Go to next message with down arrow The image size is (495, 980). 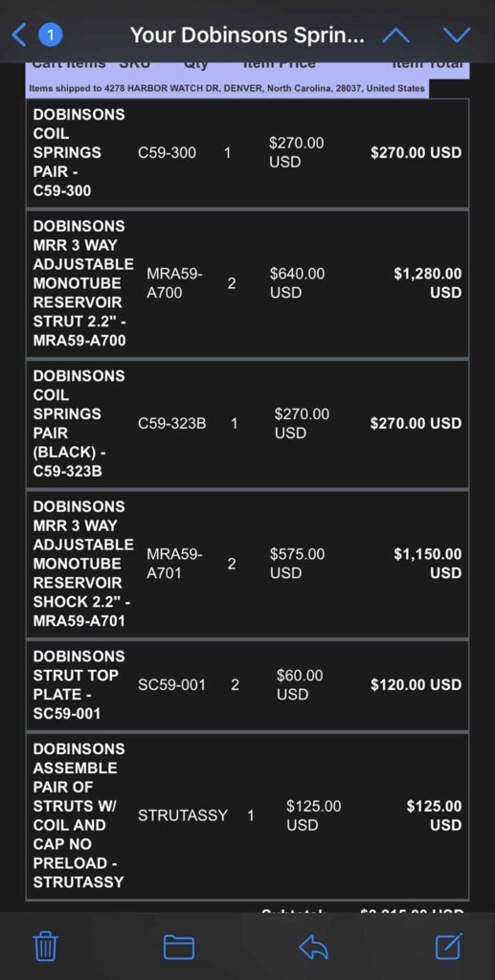(457, 35)
